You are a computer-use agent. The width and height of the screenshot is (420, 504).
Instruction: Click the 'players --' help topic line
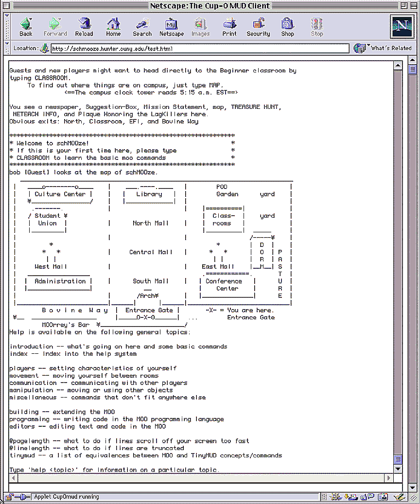click(x=93, y=368)
